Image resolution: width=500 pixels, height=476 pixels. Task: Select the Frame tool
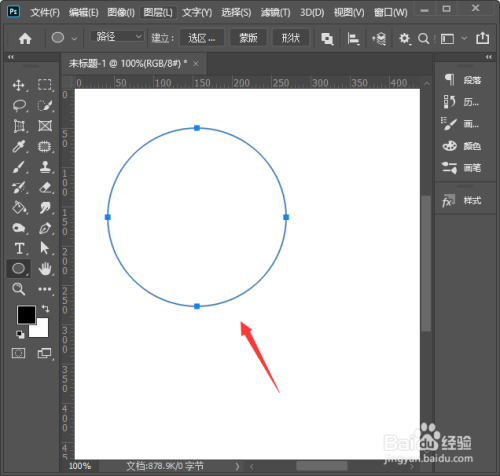[x=45, y=126]
